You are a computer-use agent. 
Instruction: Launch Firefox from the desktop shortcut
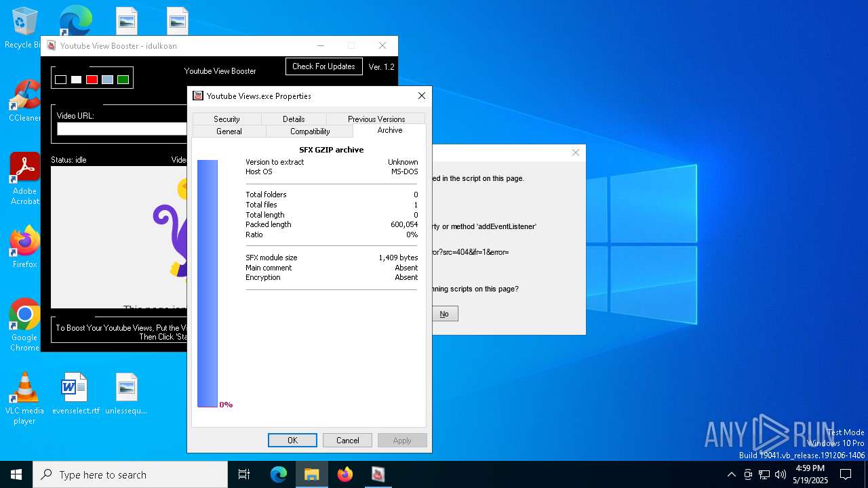coord(24,247)
